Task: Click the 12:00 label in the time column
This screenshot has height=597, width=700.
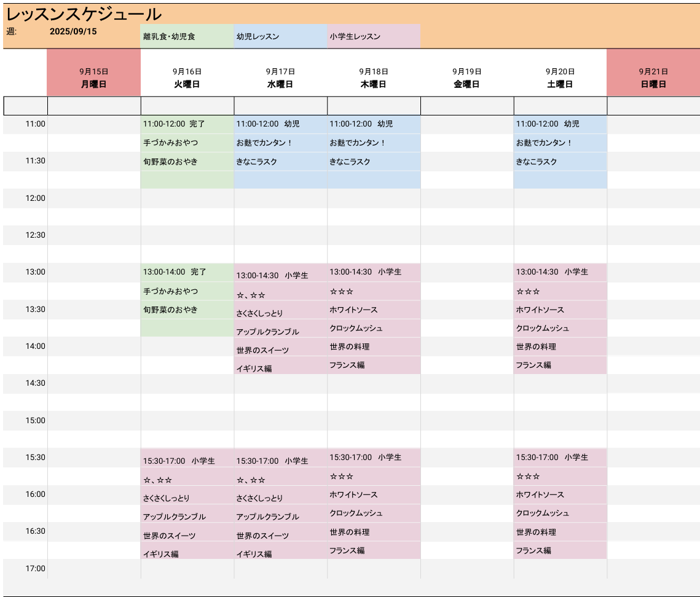Action: (35, 198)
